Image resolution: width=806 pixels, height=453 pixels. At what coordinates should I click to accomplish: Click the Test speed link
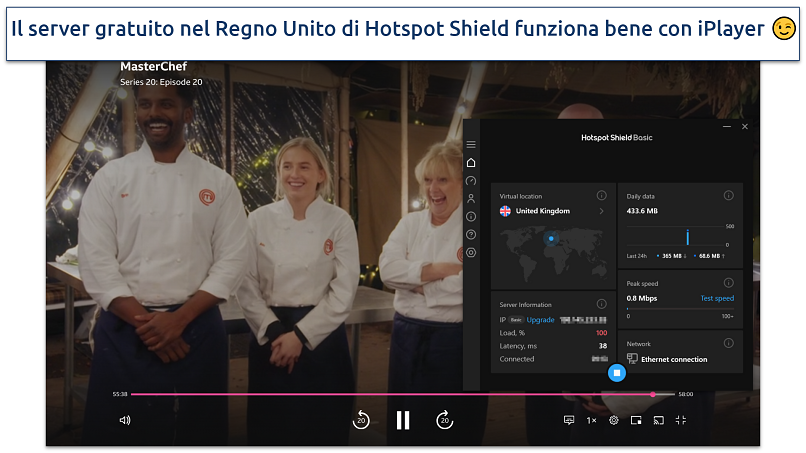(x=716, y=298)
